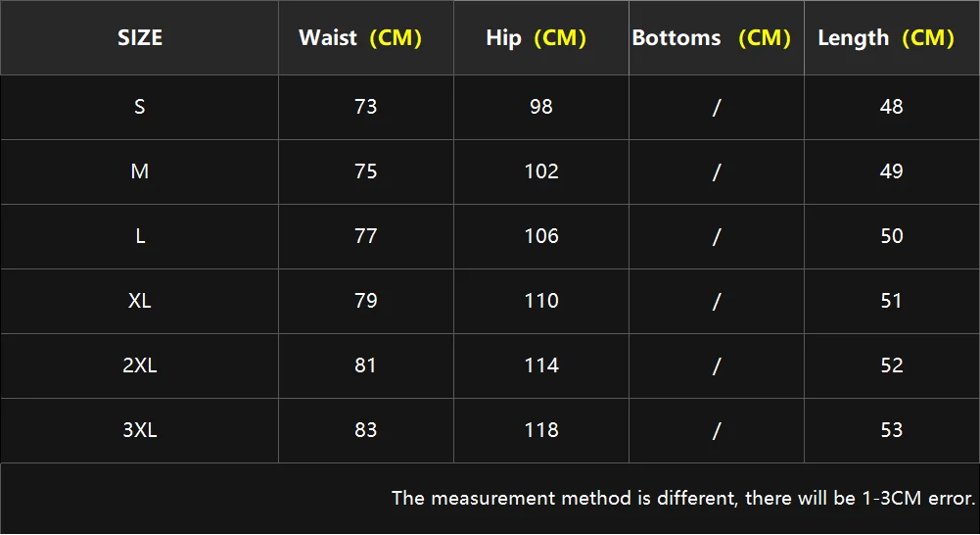Screen dimensions: 980x535
Task: Click length value 52
Action: pos(891,365)
